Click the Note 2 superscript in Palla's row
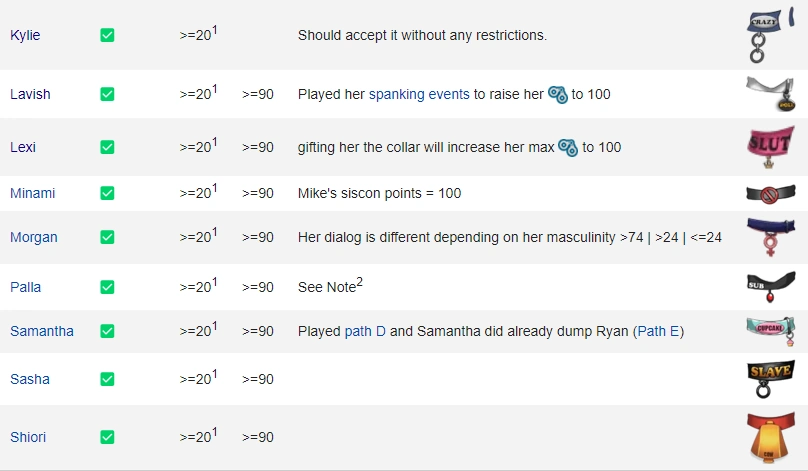The image size is (808, 471). [x=359, y=283]
